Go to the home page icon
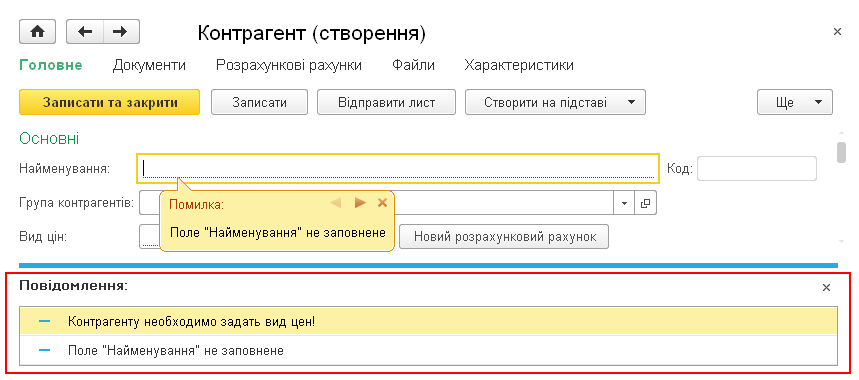This screenshot has width=859, height=380. [x=38, y=32]
